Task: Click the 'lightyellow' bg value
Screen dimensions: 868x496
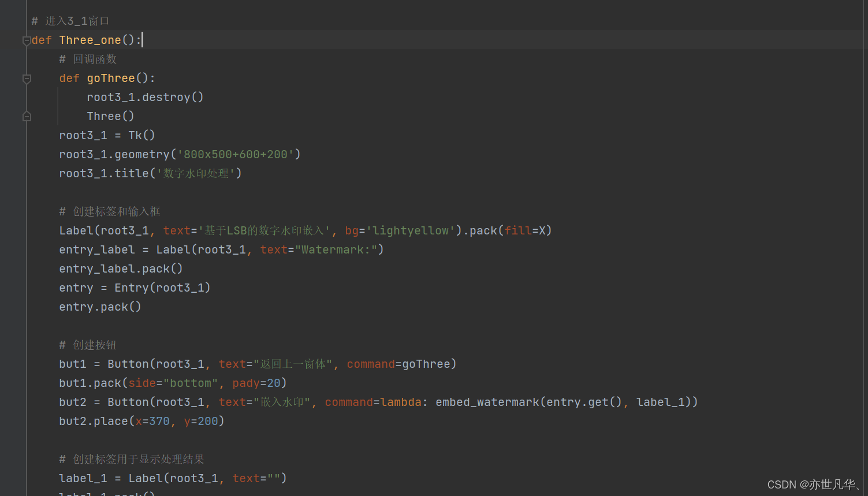Action: [x=411, y=230]
